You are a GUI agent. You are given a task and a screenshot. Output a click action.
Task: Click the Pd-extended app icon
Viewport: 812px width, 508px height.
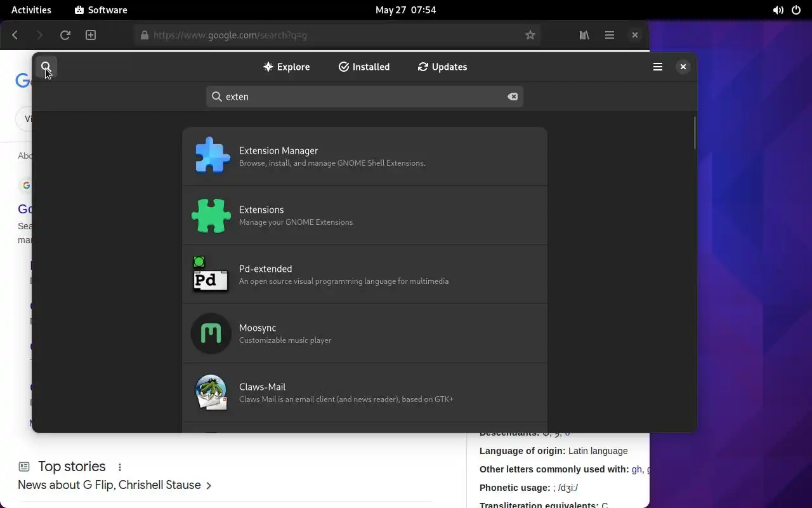click(x=211, y=274)
